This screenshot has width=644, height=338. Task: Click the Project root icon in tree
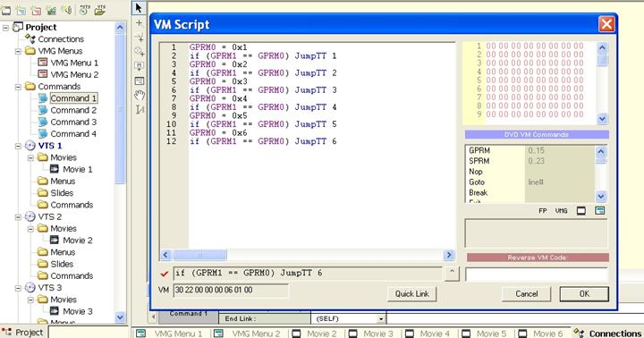(18, 27)
